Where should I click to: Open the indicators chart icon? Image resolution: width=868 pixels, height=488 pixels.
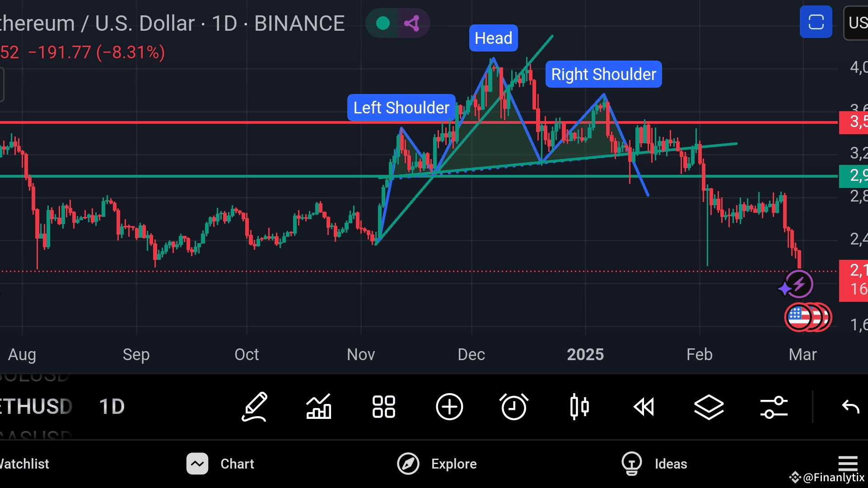319,407
